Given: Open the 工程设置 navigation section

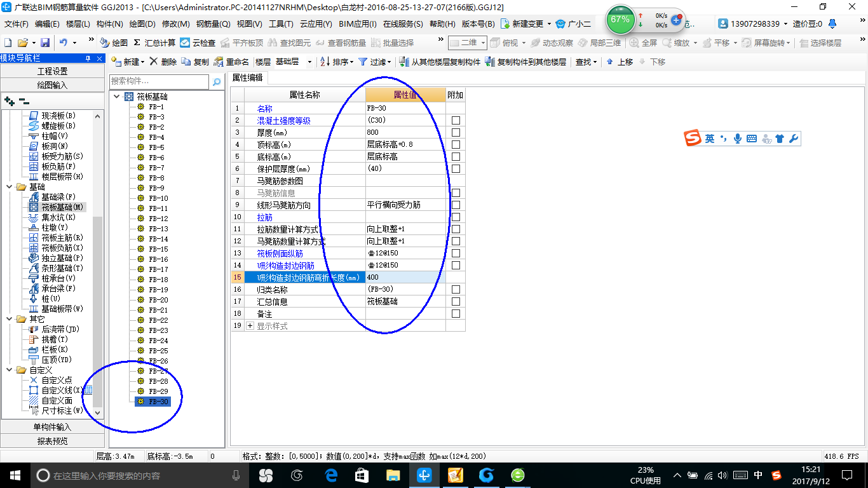Looking at the screenshot, I should [52, 71].
